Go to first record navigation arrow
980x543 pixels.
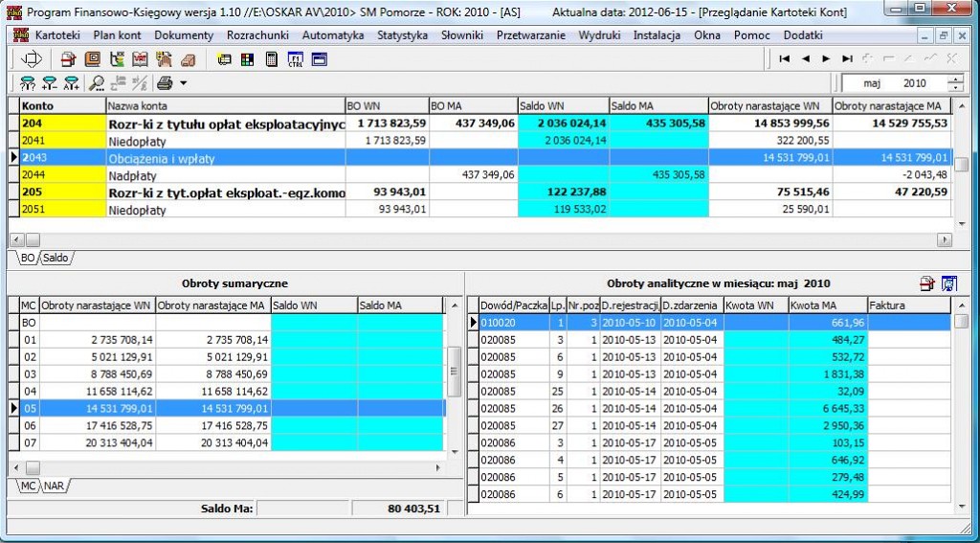(x=785, y=58)
